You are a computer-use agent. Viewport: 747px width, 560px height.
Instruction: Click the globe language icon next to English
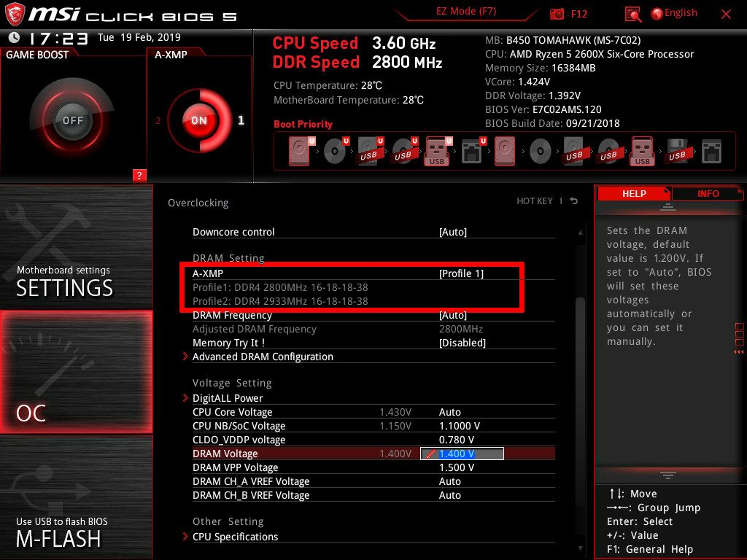coord(657,13)
